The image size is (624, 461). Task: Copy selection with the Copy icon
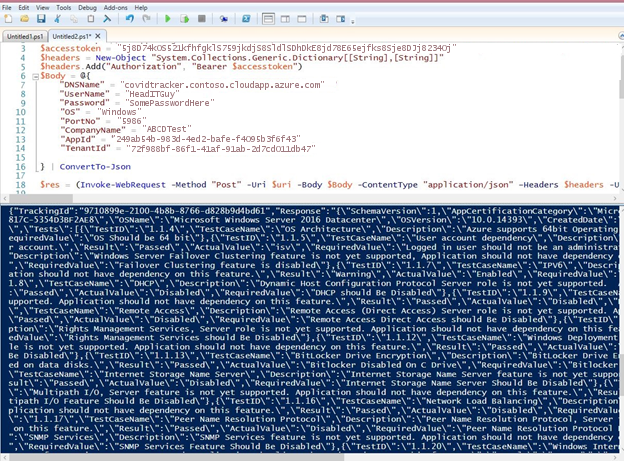point(74,19)
